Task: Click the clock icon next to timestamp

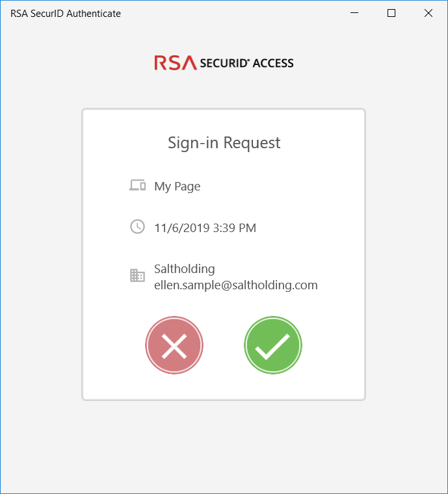Action: pos(137,227)
